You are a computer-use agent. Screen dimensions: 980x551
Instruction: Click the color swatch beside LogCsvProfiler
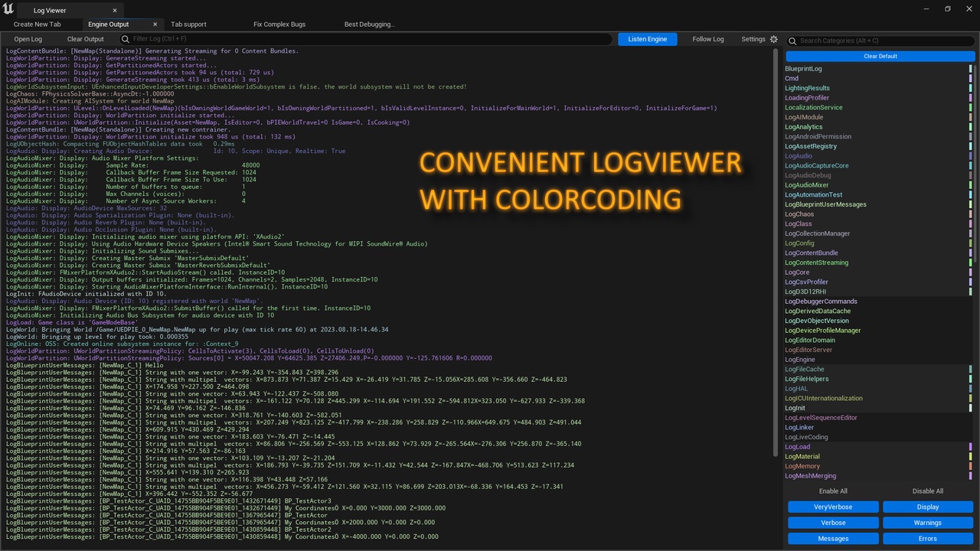(971, 282)
